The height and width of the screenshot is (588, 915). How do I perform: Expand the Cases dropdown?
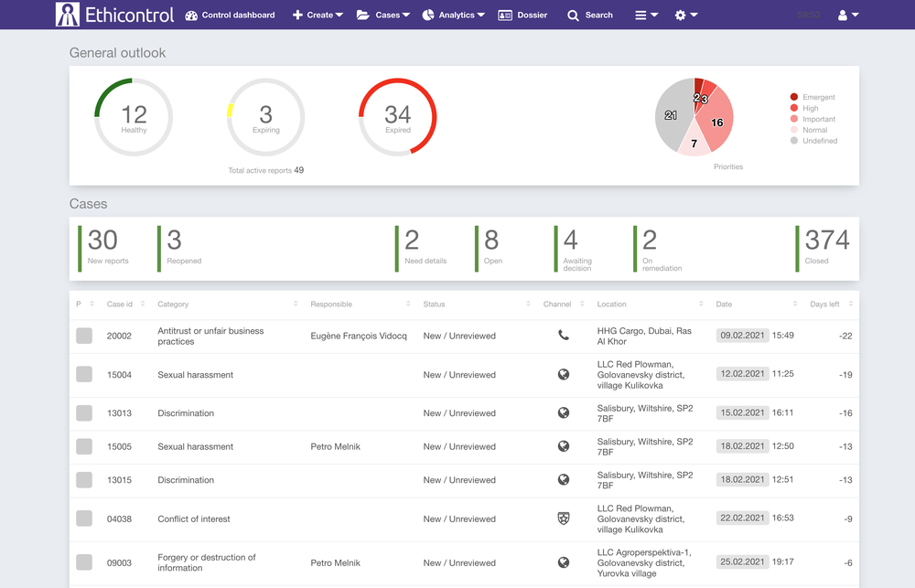tap(383, 15)
